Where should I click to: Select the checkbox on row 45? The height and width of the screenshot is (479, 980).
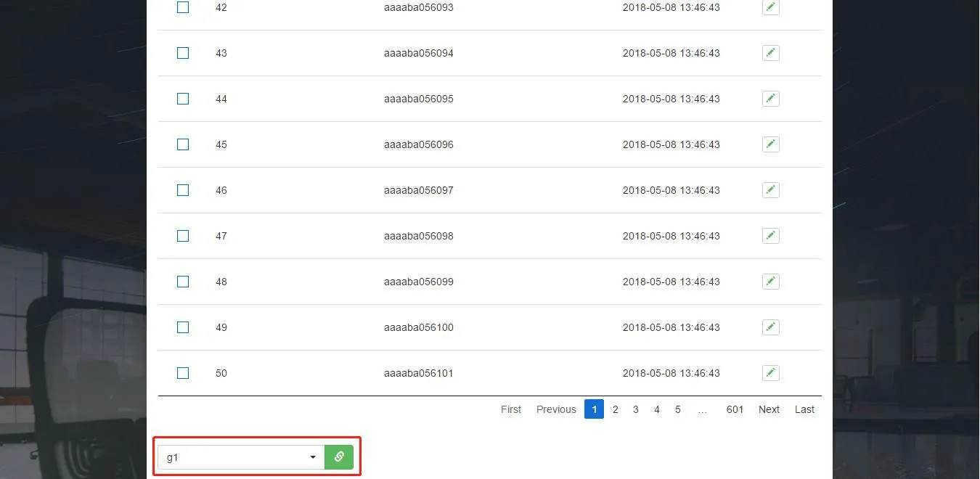pyautogui.click(x=182, y=144)
